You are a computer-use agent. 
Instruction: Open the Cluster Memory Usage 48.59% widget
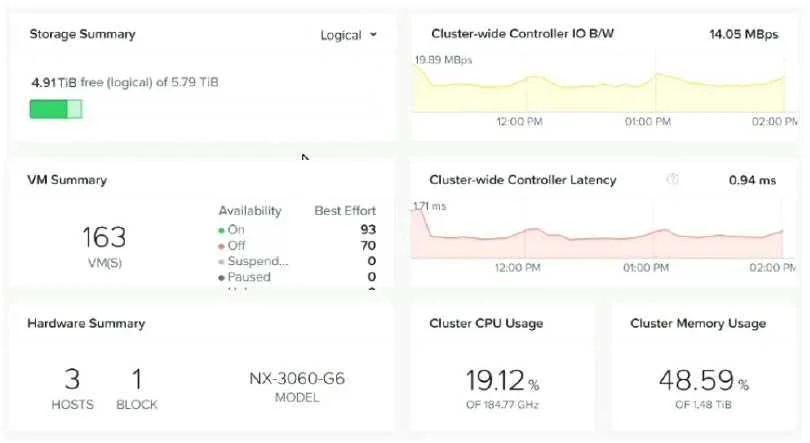coord(703,367)
